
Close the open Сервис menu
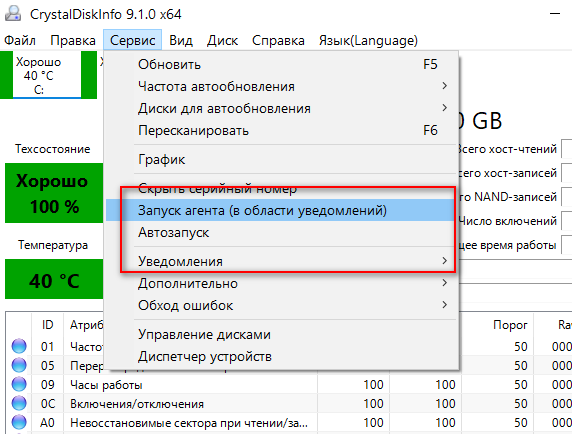tap(132, 40)
